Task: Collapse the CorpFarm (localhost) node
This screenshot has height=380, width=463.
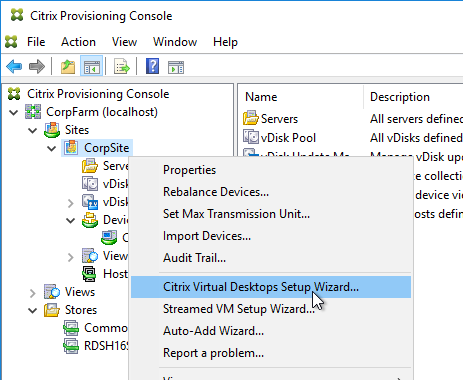Action: (x=14, y=112)
